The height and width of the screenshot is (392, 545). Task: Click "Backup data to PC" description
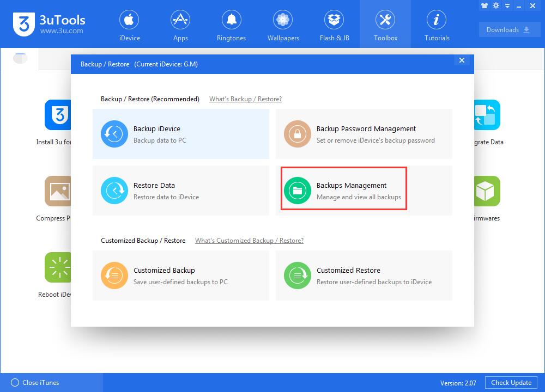point(160,140)
